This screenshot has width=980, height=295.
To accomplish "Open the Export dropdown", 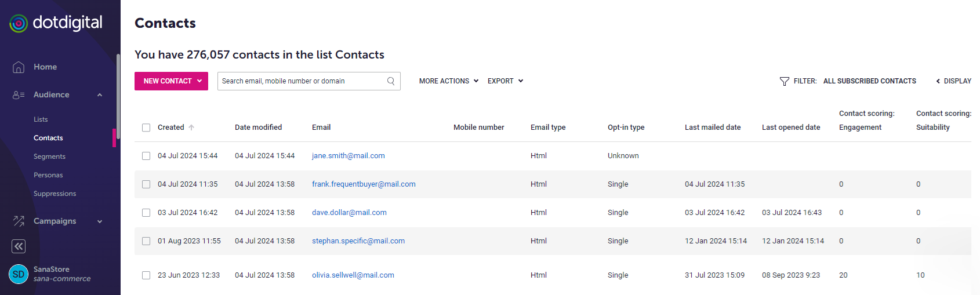I will [505, 81].
